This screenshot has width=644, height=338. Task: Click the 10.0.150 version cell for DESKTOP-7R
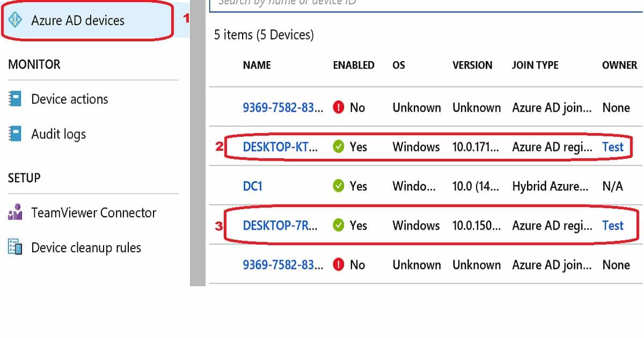[477, 225]
